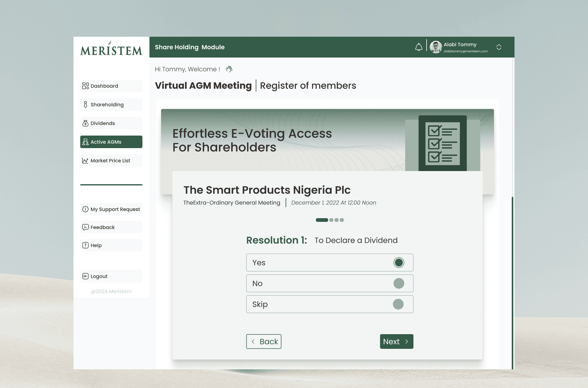Click the notification bell icon
The image size is (588, 388).
click(419, 47)
